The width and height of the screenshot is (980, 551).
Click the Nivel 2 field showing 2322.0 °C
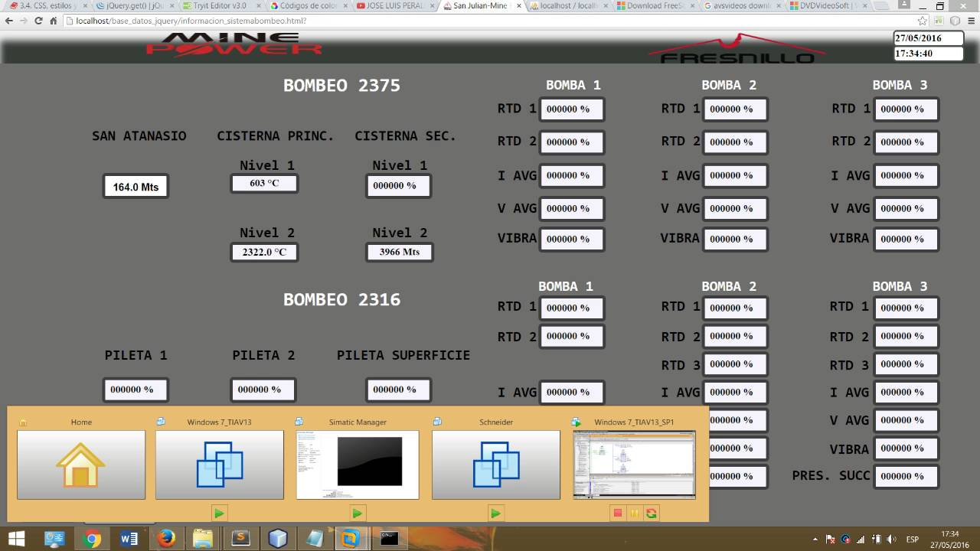pos(264,252)
